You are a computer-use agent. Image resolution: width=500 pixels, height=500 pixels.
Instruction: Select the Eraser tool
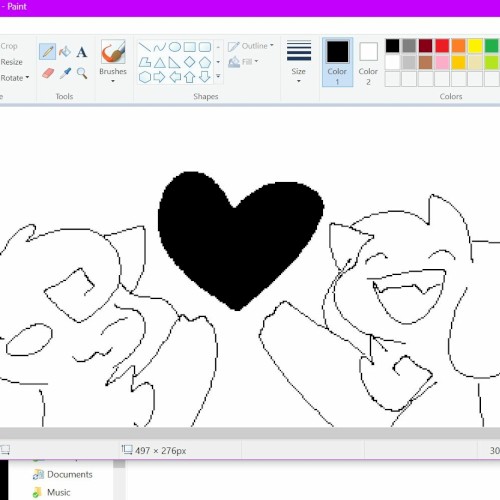(48, 73)
